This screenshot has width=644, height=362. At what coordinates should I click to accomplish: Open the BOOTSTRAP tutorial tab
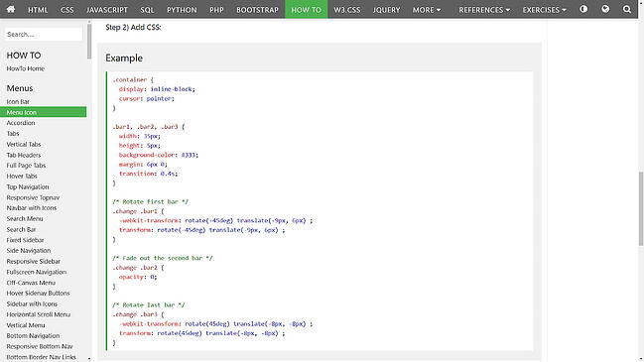click(x=257, y=10)
